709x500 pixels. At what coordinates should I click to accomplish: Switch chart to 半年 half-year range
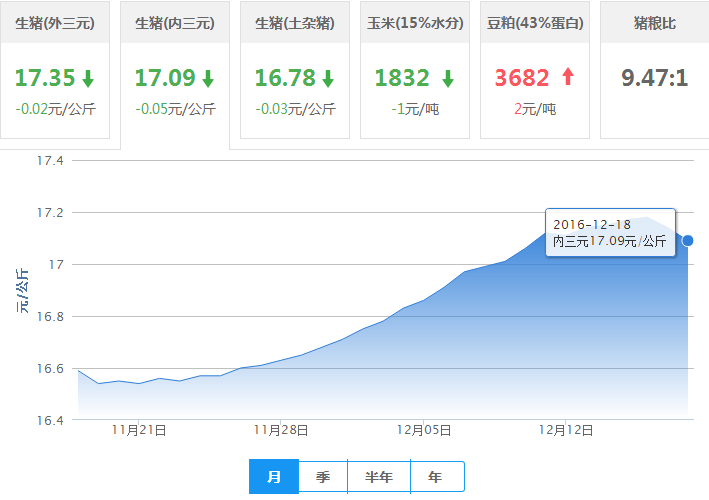pyautogui.click(x=378, y=477)
